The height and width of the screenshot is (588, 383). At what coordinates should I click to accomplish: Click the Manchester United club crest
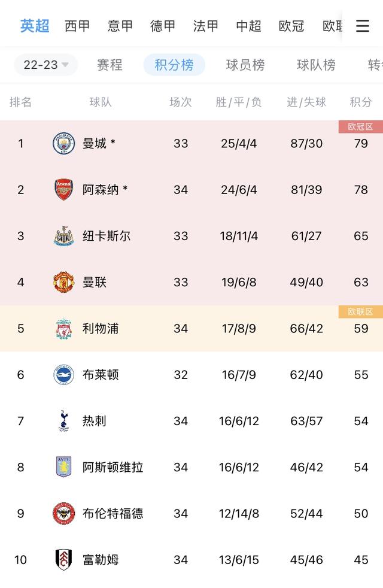click(63, 282)
